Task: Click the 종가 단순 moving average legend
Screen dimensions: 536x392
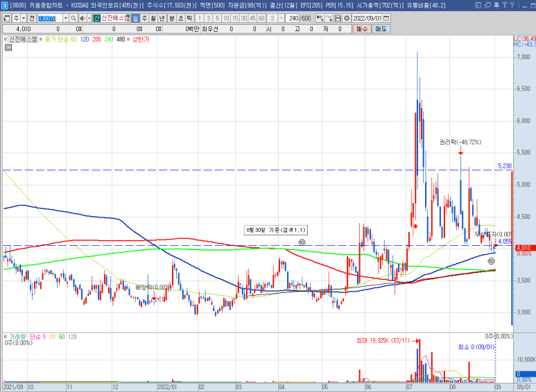Action: click(57, 39)
